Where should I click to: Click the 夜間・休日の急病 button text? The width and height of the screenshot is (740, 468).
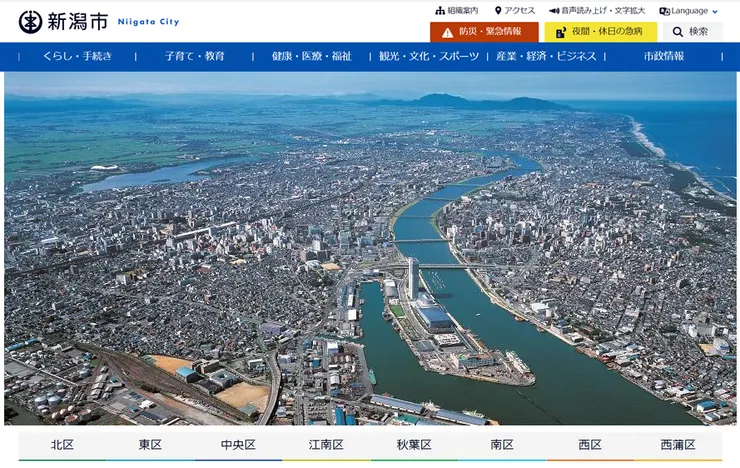pos(607,31)
